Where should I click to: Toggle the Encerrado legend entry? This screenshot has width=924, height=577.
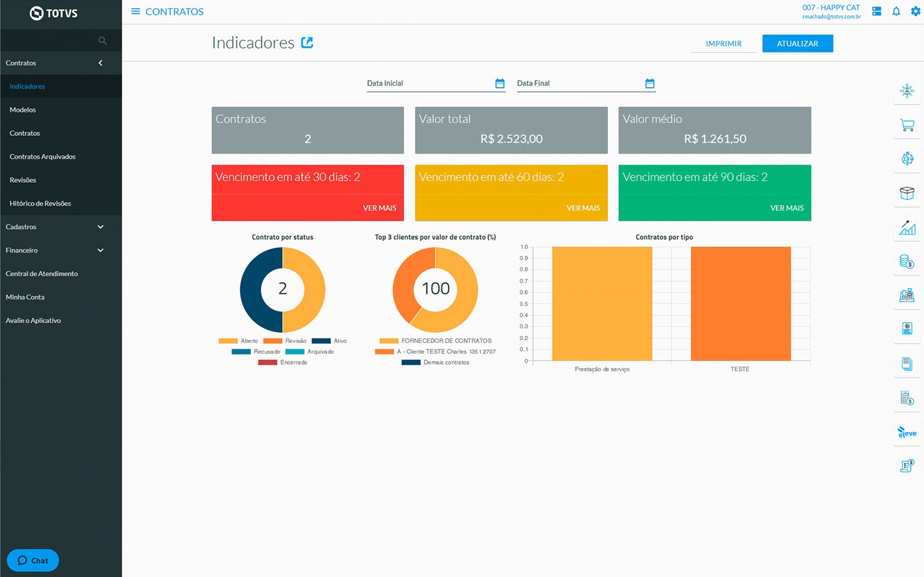point(283,363)
